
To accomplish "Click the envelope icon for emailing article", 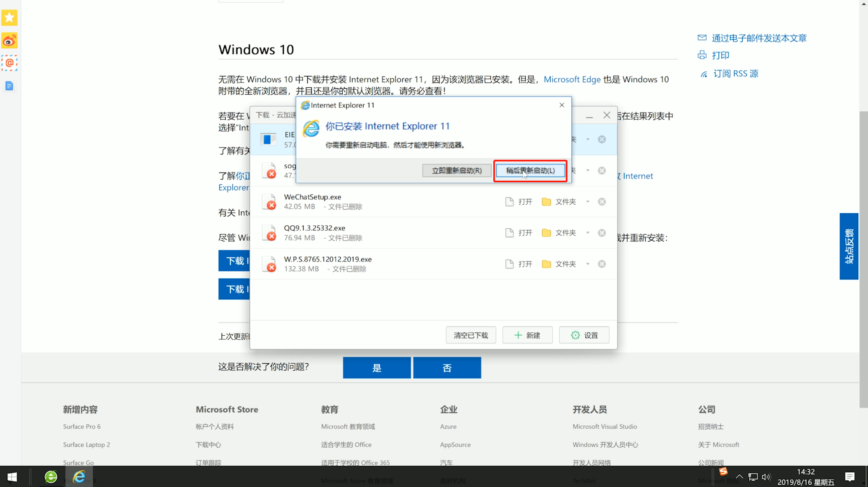I will pos(702,37).
